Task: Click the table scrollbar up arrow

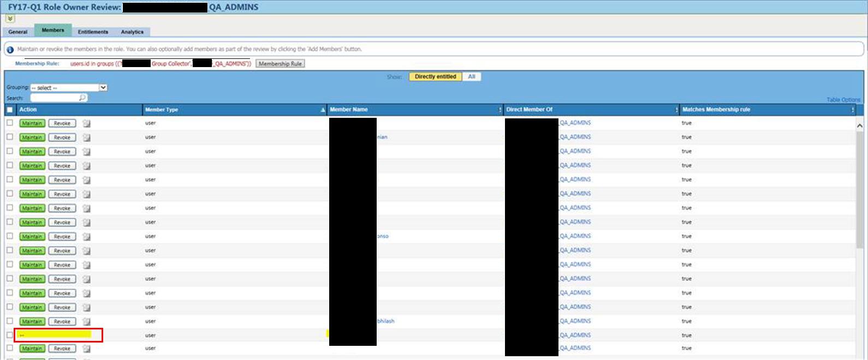Action: 860,125
